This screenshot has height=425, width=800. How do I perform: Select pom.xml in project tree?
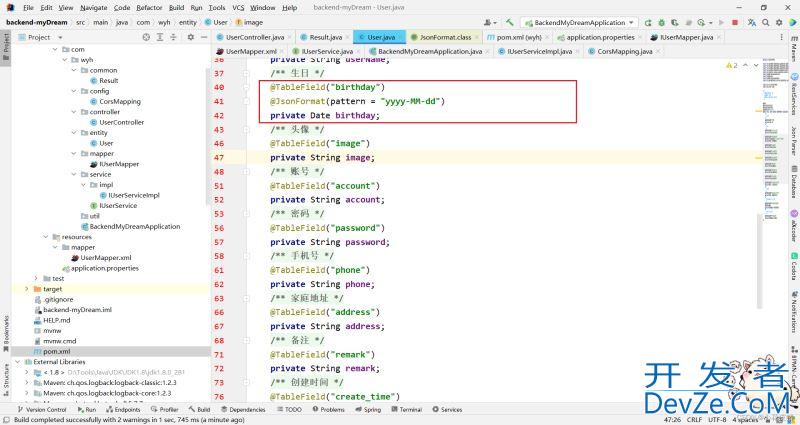tap(57, 352)
